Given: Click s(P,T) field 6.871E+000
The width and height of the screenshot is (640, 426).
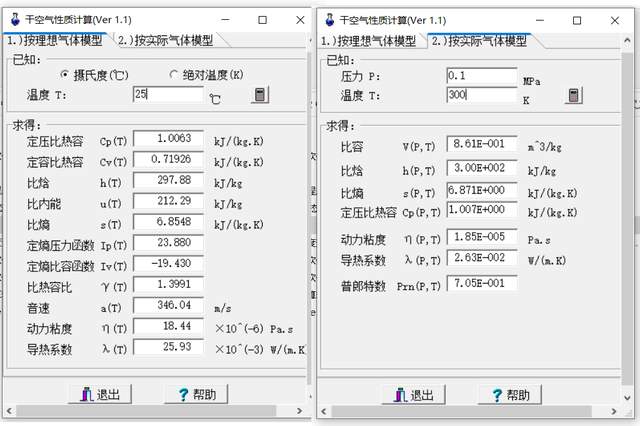Looking at the screenshot, I should 482,190.
